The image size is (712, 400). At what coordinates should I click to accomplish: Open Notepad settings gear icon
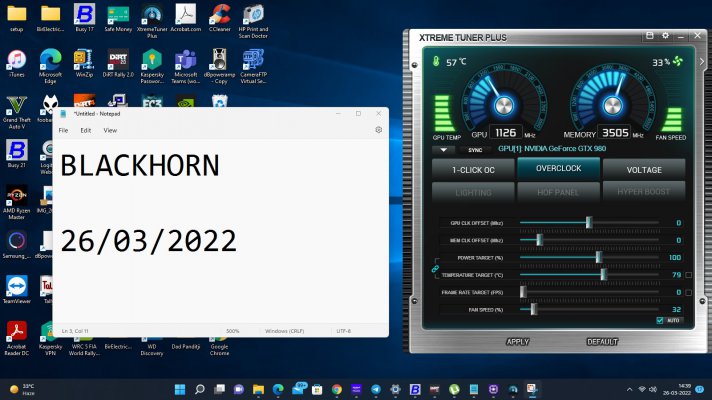[x=378, y=130]
